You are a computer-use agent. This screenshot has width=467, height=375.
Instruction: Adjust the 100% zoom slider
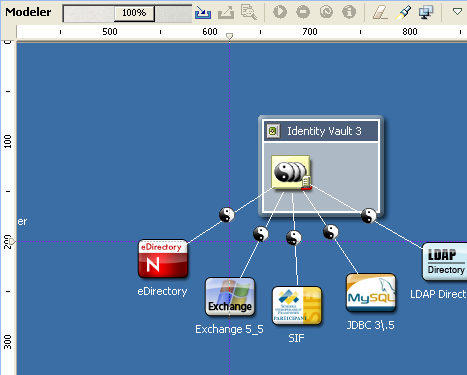[134, 13]
